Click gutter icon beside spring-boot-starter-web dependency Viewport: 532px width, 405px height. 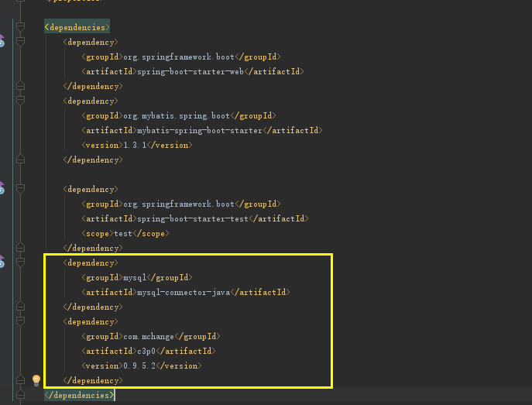tap(2, 41)
